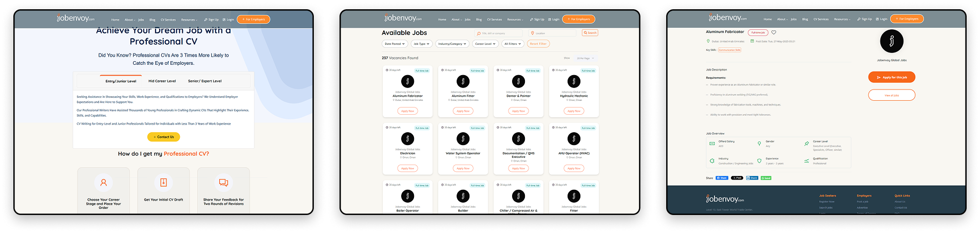
Task: Click the Apply for this job button
Action: 892,77
